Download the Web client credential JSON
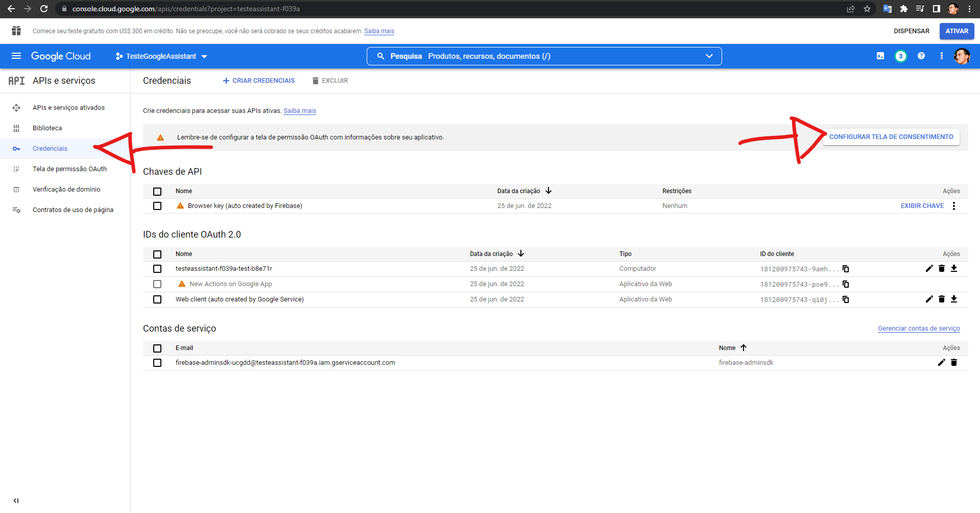This screenshot has width=980, height=513. point(954,299)
